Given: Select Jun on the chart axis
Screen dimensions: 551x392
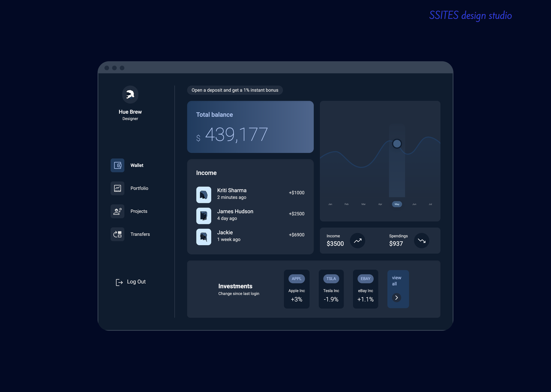Looking at the screenshot, I should pos(414,204).
